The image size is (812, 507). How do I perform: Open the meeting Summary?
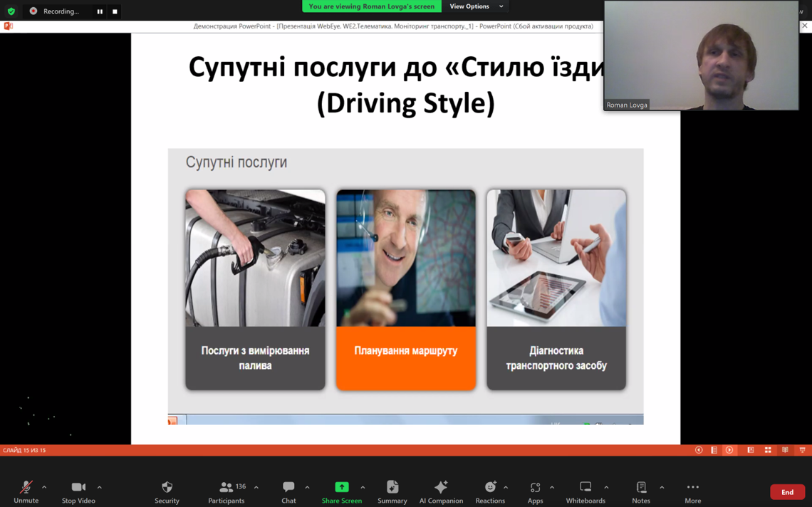[392, 491]
